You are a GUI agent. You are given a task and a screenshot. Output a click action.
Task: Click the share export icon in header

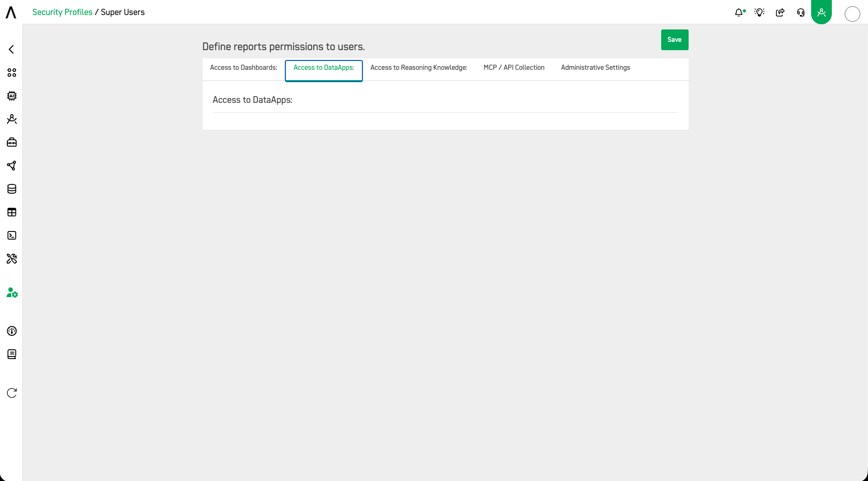(x=780, y=12)
